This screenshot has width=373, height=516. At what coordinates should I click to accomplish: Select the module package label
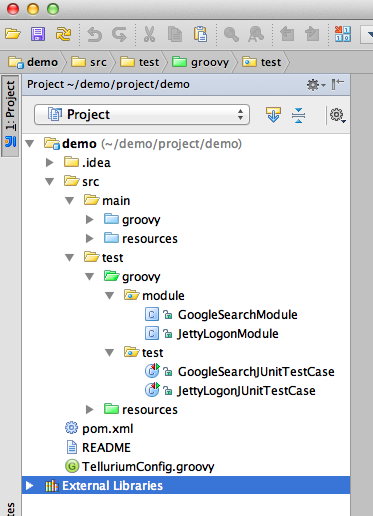163,296
